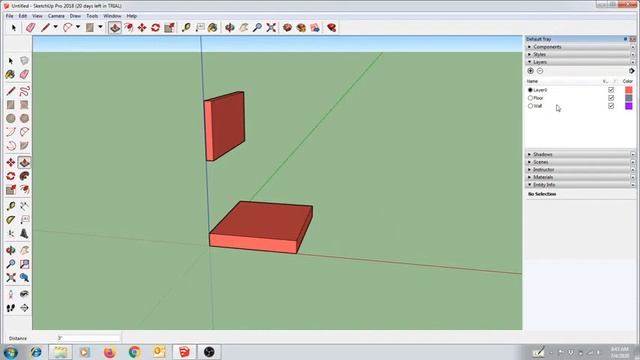The height and width of the screenshot is (360, 640).
Task: Open the Help menu
Action: pyautogui.click(x=131, y=16)
